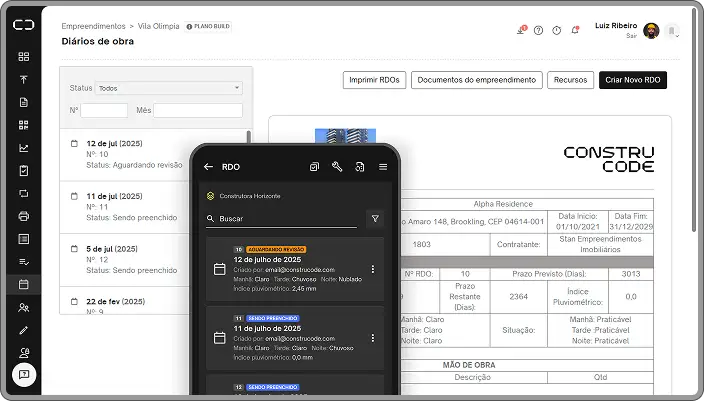This screenshot has height=401, width=704.
Task: Open notifications bell icon
Action: (575, 30)
